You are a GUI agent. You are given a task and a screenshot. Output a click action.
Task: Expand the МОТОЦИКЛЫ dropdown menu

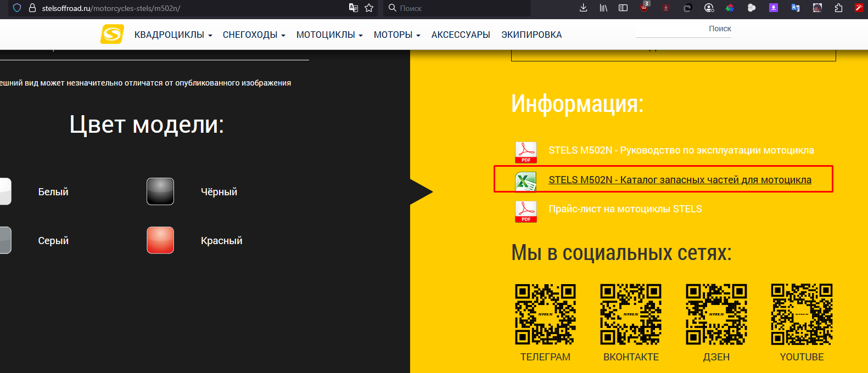329,35
